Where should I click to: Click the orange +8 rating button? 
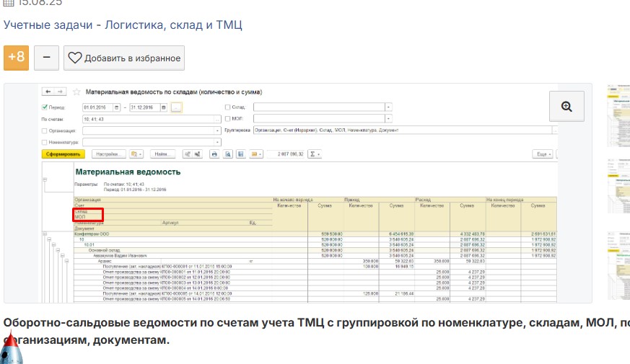tap(16, 58)
